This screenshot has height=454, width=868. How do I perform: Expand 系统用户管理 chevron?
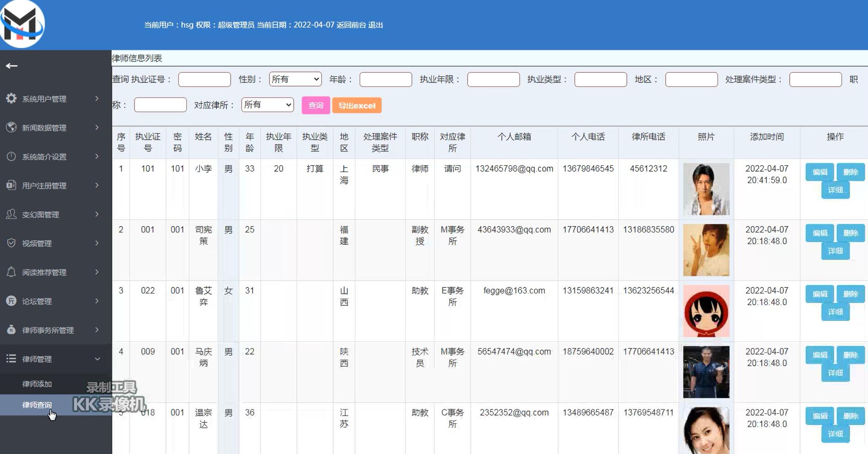click(x=97, y=98)
